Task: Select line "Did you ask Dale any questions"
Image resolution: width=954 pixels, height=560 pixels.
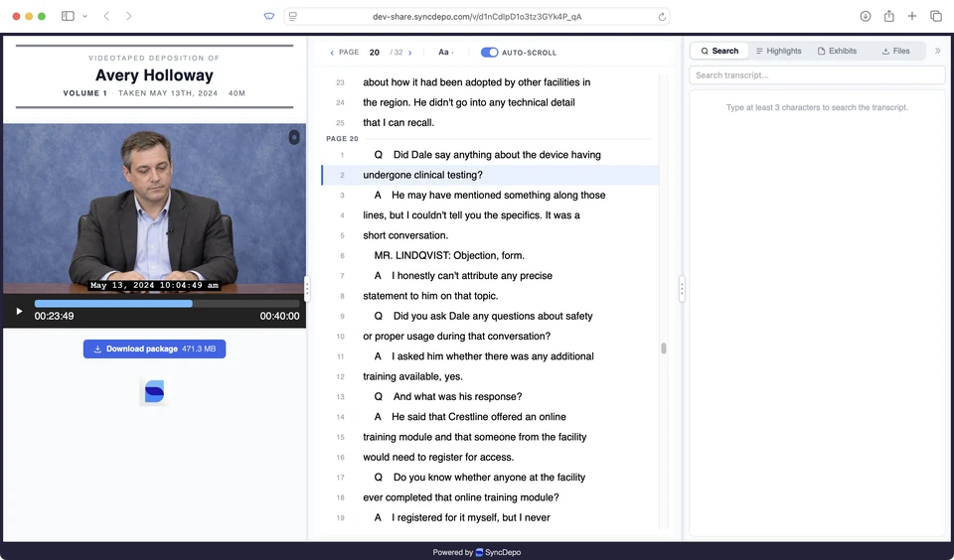Action: [490, 316]
